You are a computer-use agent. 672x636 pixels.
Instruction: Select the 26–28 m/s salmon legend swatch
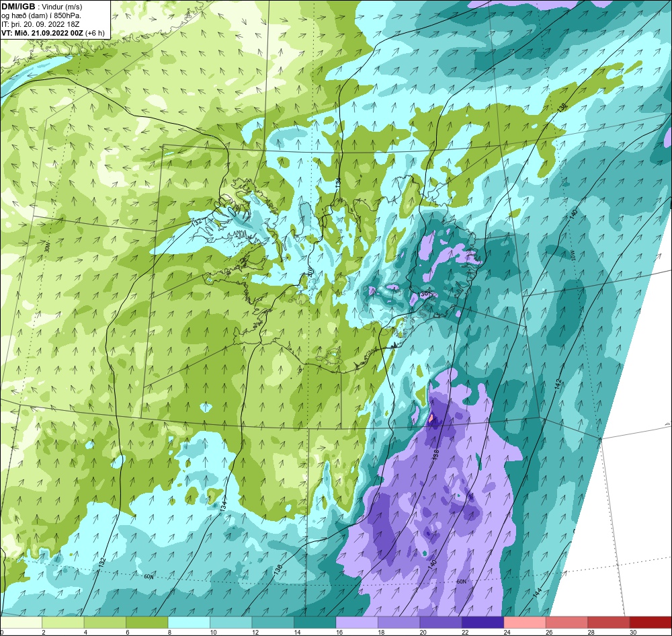point(567,622)
